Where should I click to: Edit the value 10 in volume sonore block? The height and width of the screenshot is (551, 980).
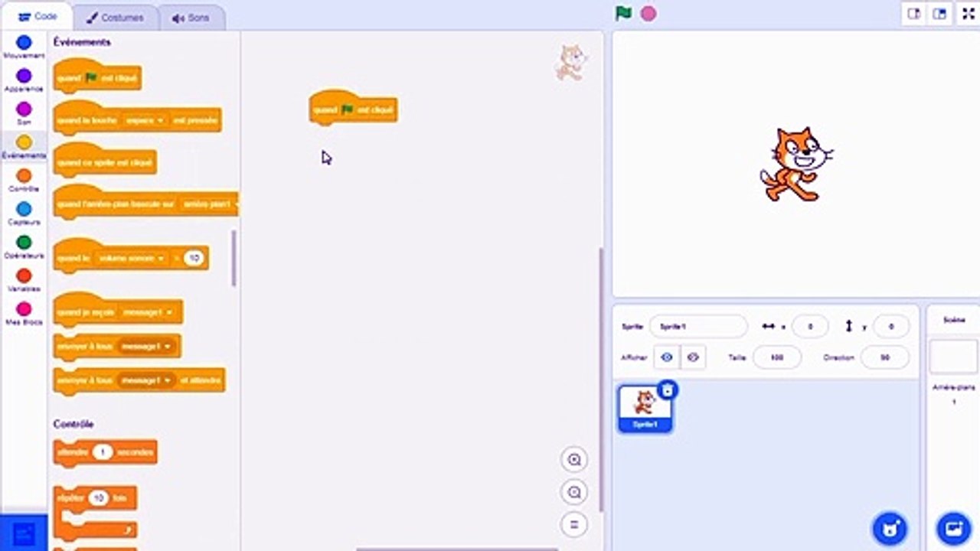(x=194, y=259)
